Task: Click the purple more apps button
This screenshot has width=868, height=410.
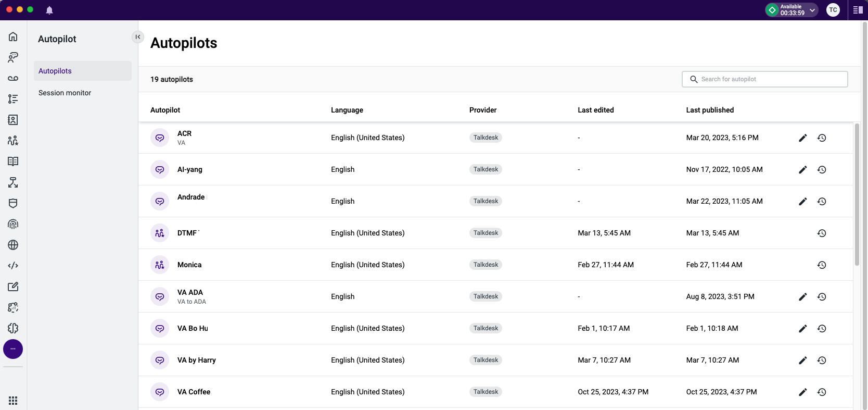Action: click(13, 349)
